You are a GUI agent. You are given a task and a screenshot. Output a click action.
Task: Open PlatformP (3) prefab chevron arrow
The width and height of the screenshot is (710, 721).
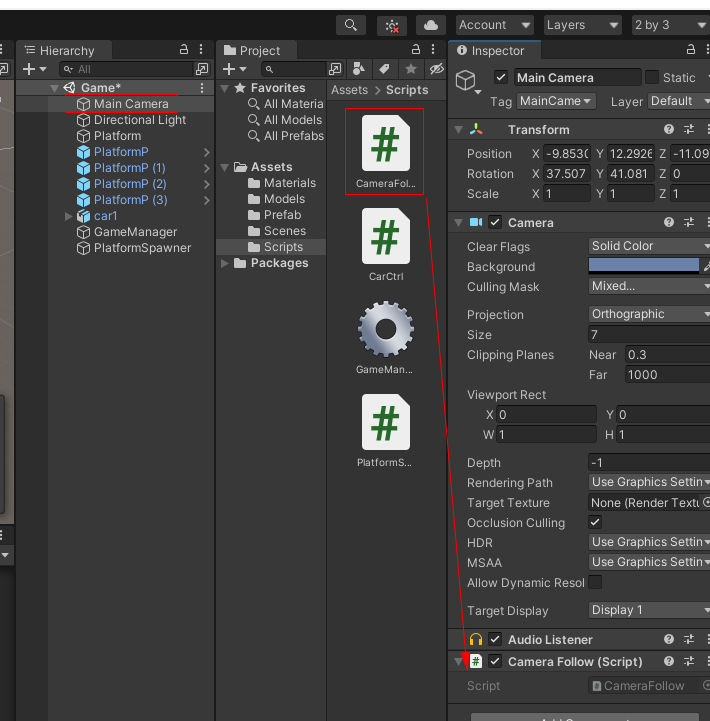point(206,200)
